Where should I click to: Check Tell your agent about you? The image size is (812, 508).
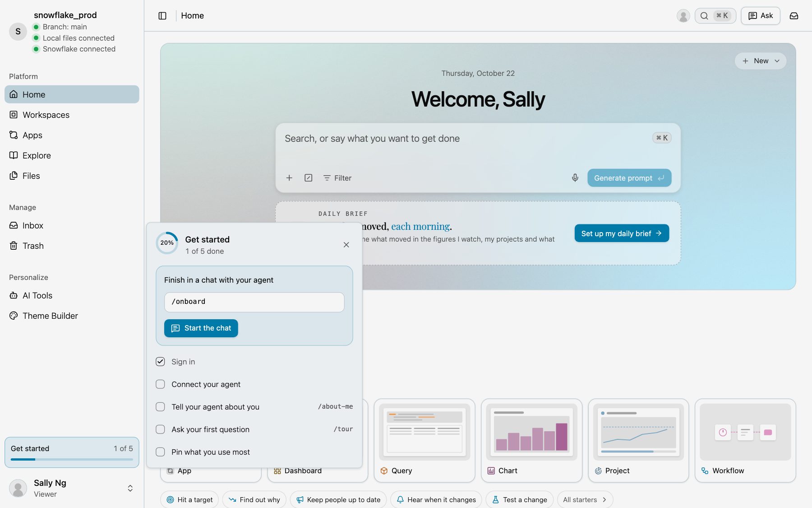point(160,407)
